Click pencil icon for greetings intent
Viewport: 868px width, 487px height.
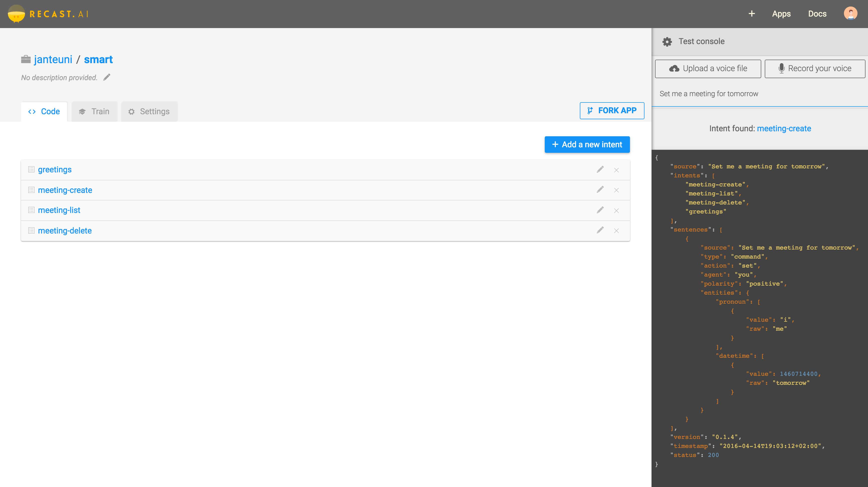coord(600,169)
